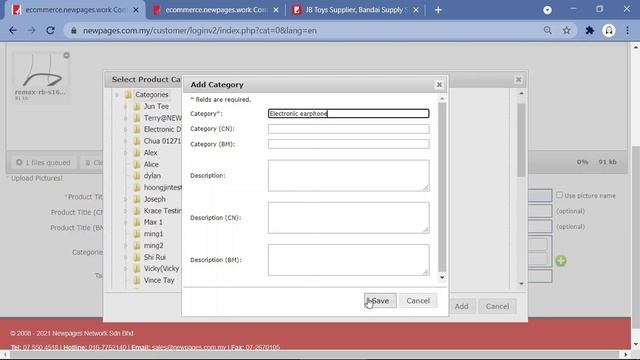Click the page vertical scrollbar
640x360 pixels.
[636, 237]
